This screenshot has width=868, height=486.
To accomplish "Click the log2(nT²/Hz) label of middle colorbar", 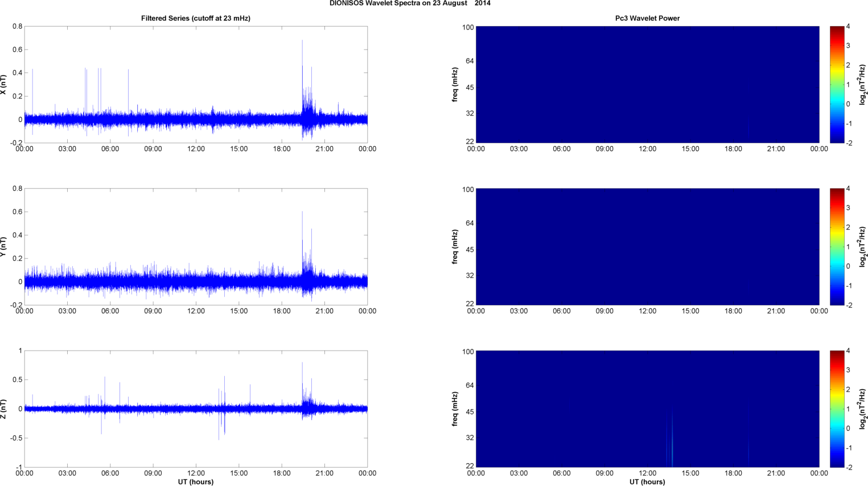I will click(863, 247).
